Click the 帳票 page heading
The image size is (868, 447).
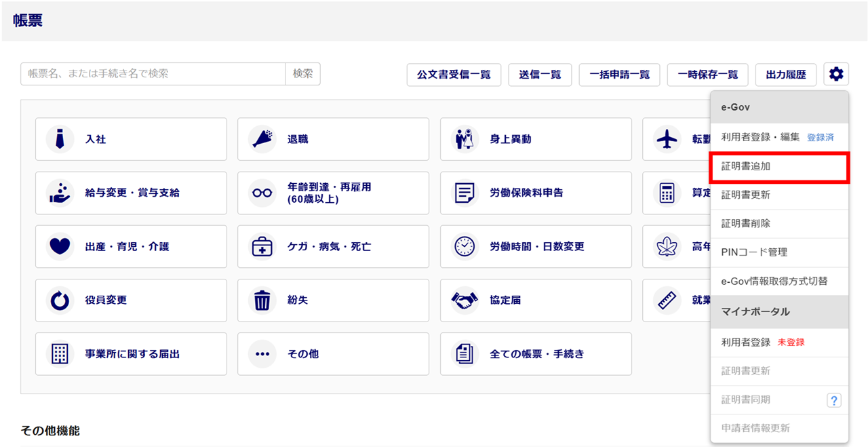28,20
